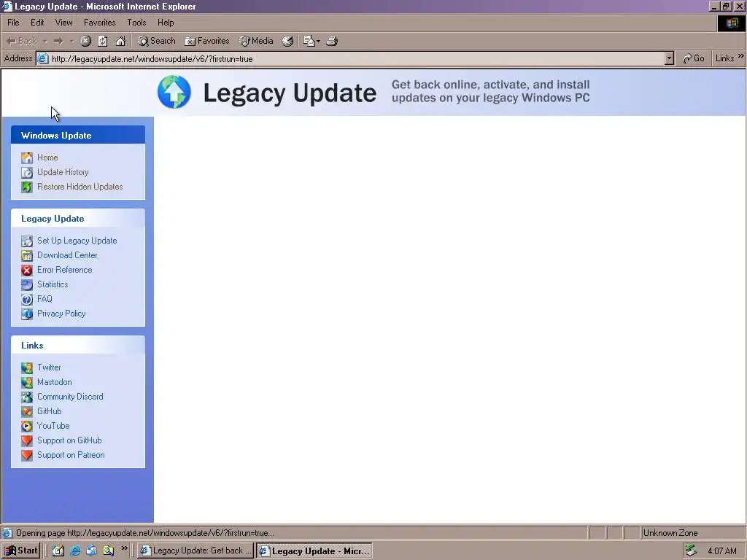The height and width of the screenshot is (560, 747).
Task: Open the Privacy Policy link
Action: coord(61,314)
